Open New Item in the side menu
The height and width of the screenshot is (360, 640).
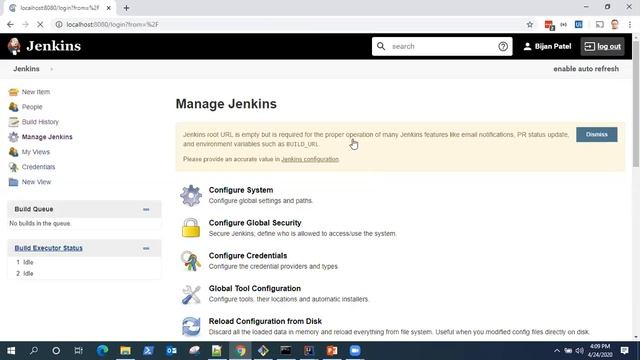click(x=36, y=92)
